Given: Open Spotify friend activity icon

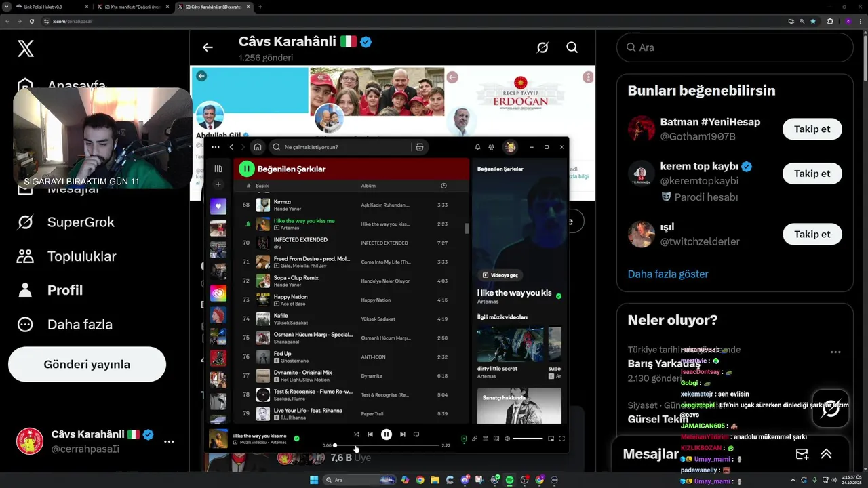Looking at the screenshot, I should (491, 147).
